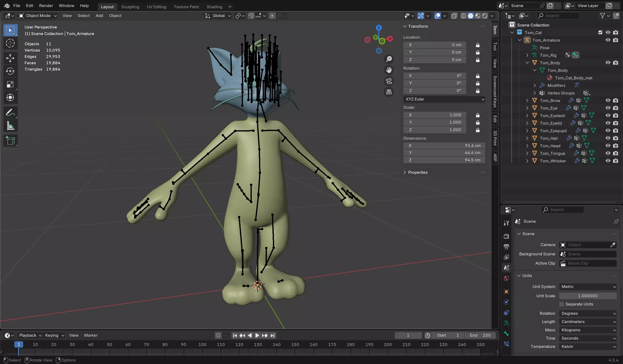The width and height of the screenshot is (623, 364).
Task: Click the pan view hand icon
Action: pyautogui.click(x=389, y=70)
